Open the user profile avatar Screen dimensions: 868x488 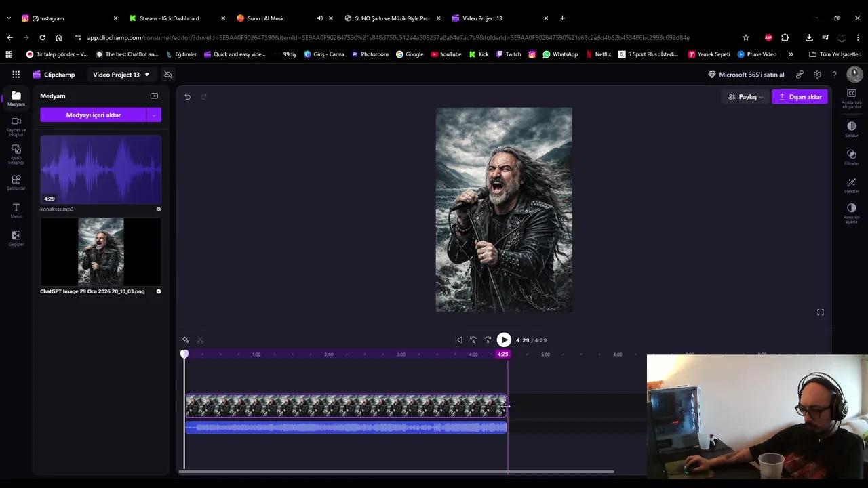(854, 74)
